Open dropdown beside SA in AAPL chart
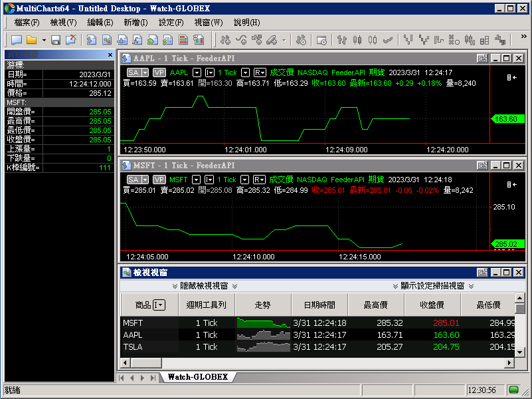 (x=145, y=72)
